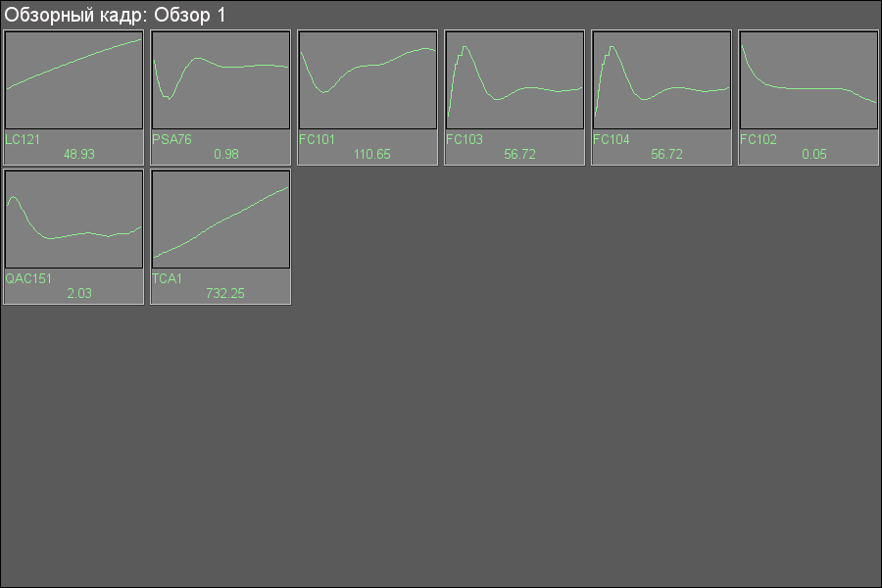The width and height of the screenshot is (882, 588).
Task: Open the LC121 trend thumbnail
Action: pos(73,79)
